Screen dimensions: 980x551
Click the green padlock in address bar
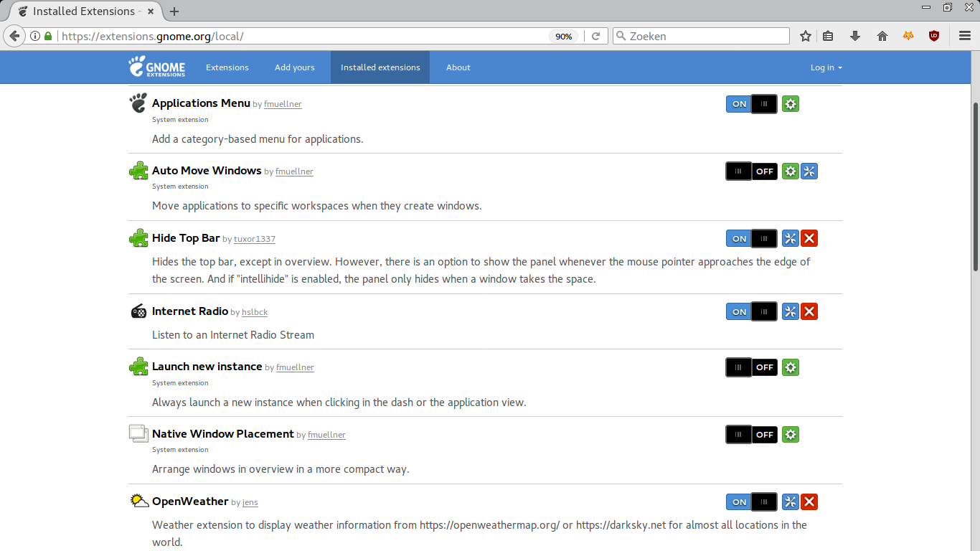click(48, 36)
